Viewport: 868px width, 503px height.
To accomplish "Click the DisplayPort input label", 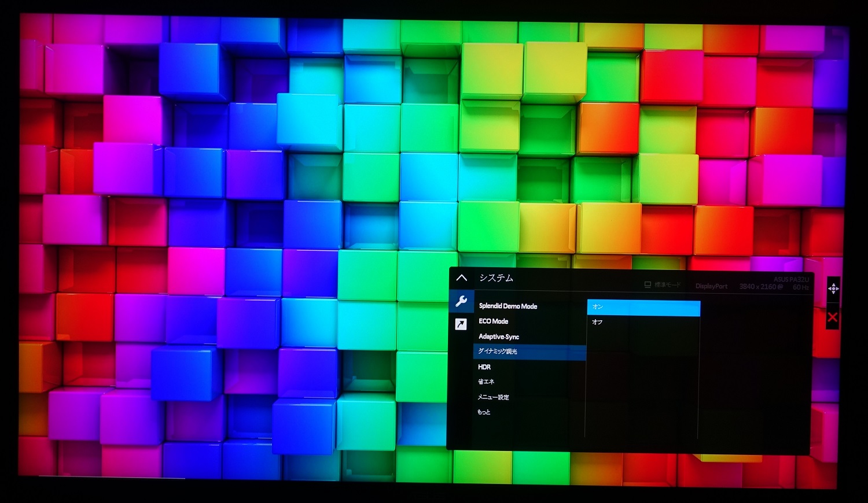I will (x=711, y=286).
